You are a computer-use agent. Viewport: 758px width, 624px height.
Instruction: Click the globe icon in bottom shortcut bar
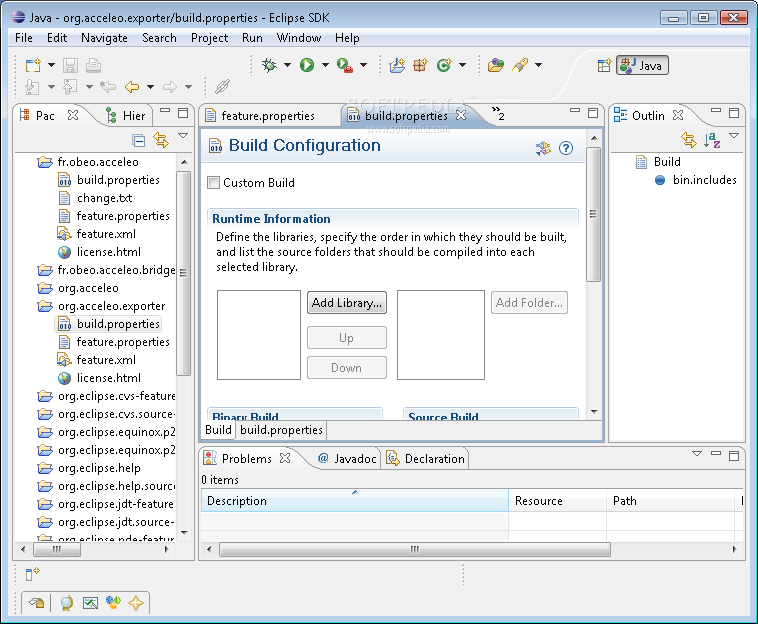pos(67,603)
